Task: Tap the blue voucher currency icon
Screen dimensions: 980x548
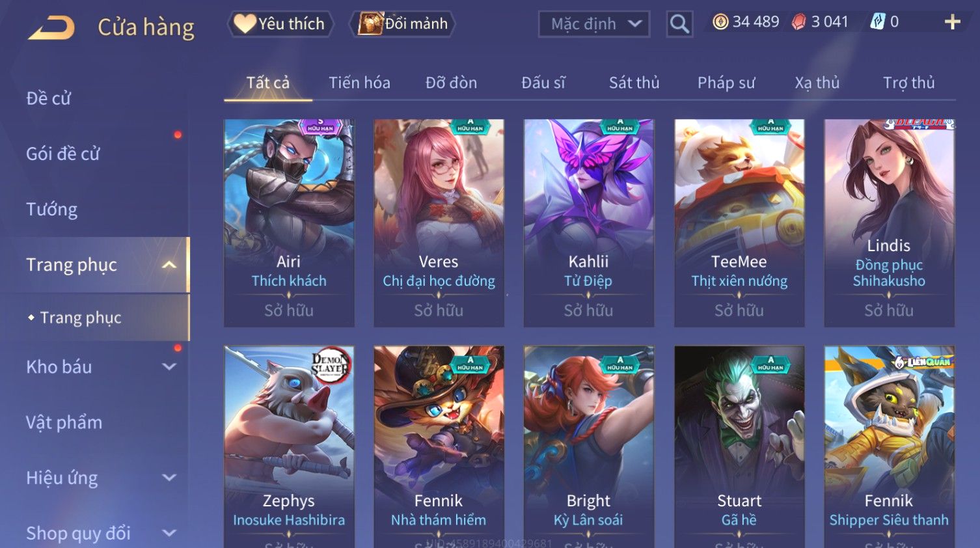Action: tap(878, 22)
